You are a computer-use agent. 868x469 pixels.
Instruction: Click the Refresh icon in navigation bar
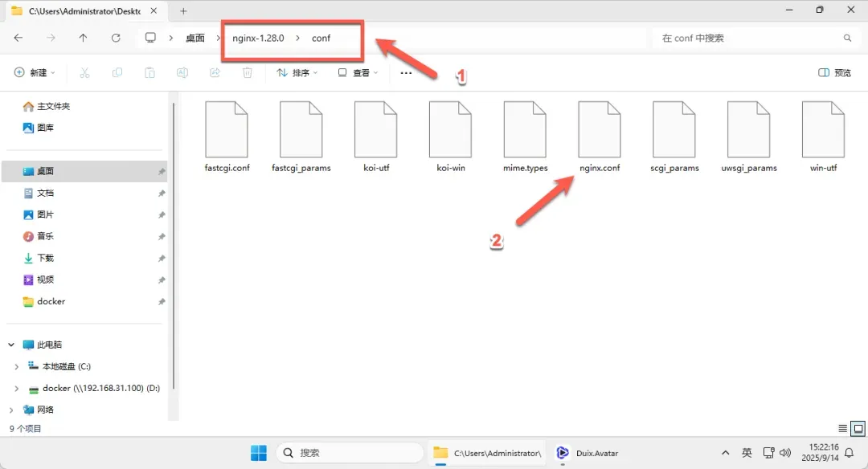tap(116, 37)
